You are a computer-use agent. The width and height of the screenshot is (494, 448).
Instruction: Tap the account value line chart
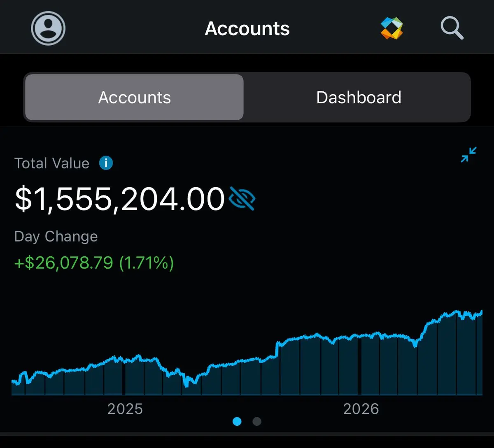coord(247,353)
